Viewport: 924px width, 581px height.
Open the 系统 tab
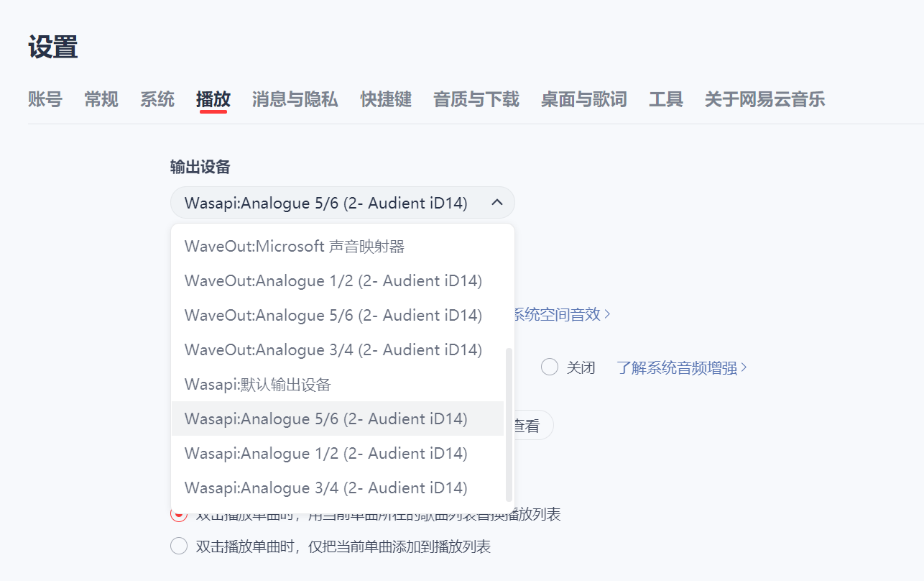coord(157,100)
